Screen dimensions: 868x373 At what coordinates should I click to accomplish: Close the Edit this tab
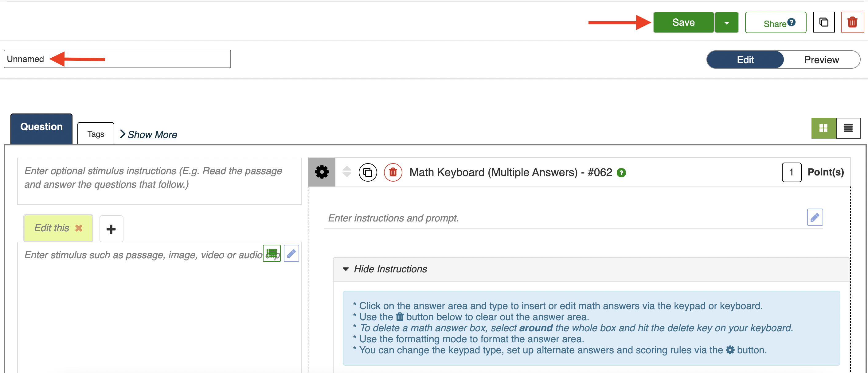click(79, 228)
